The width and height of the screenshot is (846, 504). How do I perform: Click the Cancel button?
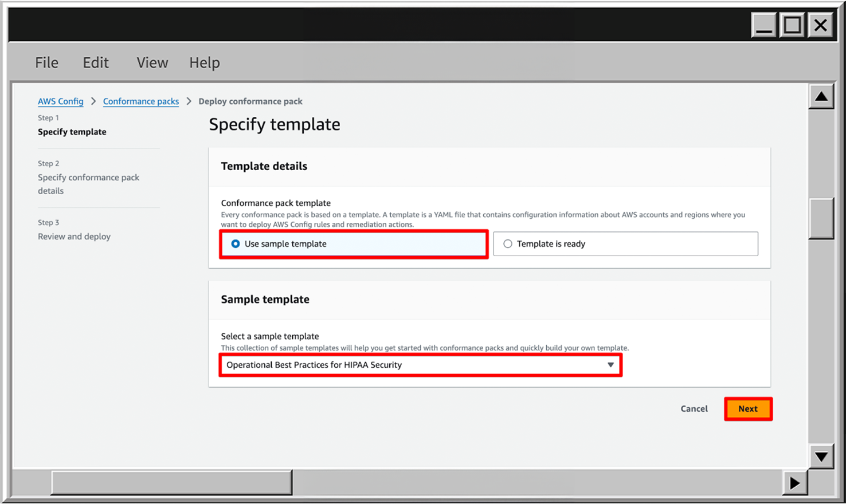(x=694, y=409)
